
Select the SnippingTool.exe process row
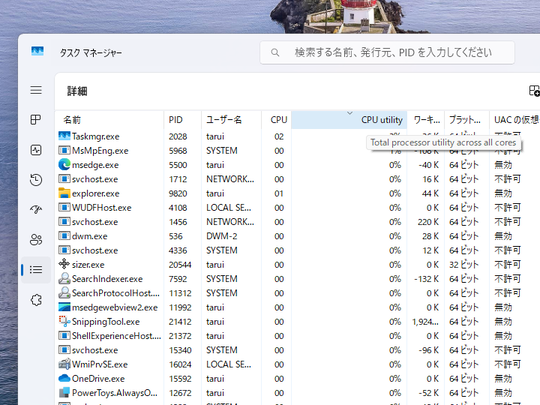coord(298,322)
